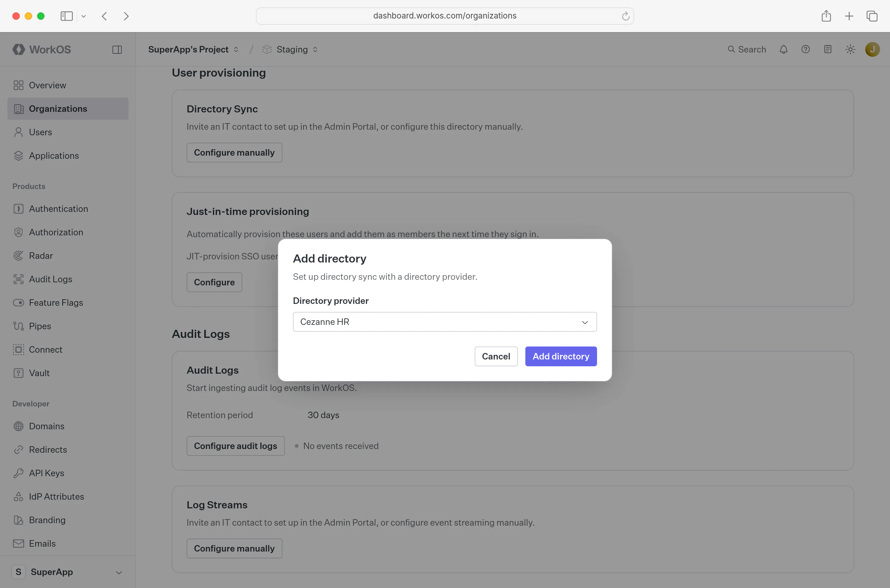Click the Redirects link icon
Viewport: 890px width, 588px height.
point(18,450)
